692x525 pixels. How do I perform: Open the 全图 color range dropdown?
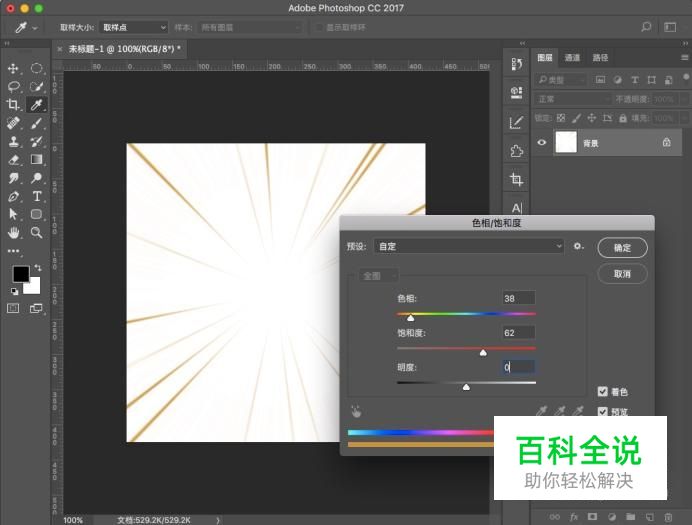(x=378, y=276)
